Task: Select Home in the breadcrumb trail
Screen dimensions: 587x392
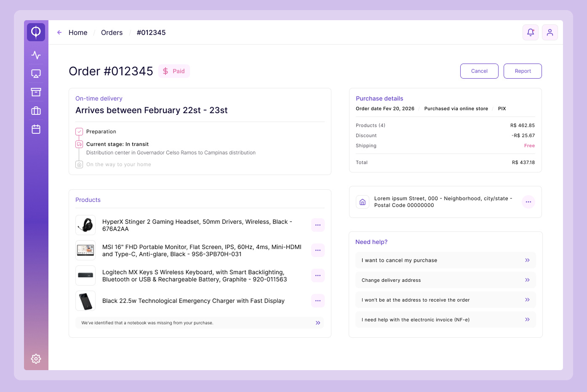Action: tap(78, 32)
